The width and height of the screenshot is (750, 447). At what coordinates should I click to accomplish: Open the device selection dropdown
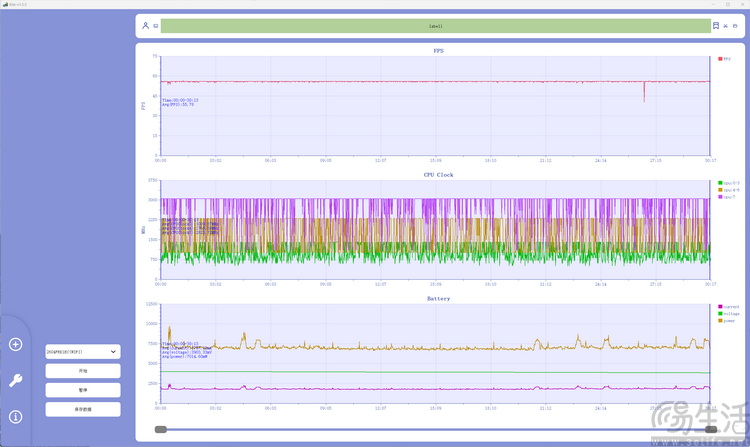coord(82,352)
